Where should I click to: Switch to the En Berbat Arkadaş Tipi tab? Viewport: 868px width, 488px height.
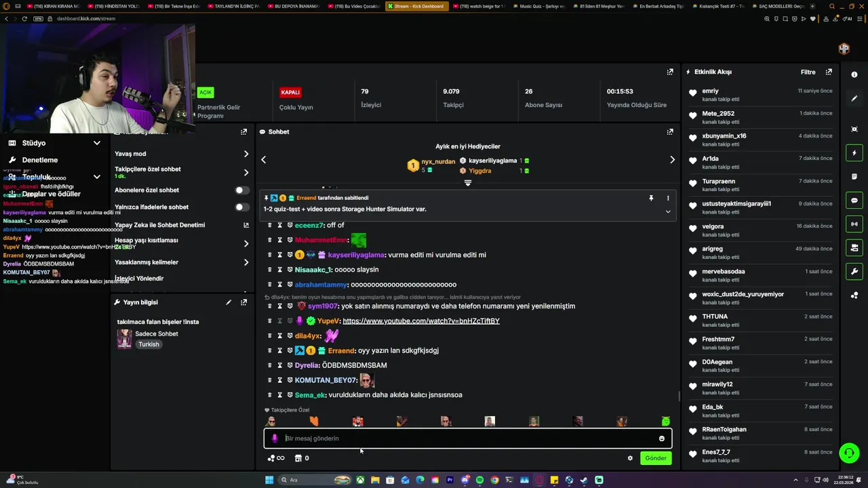658,6
